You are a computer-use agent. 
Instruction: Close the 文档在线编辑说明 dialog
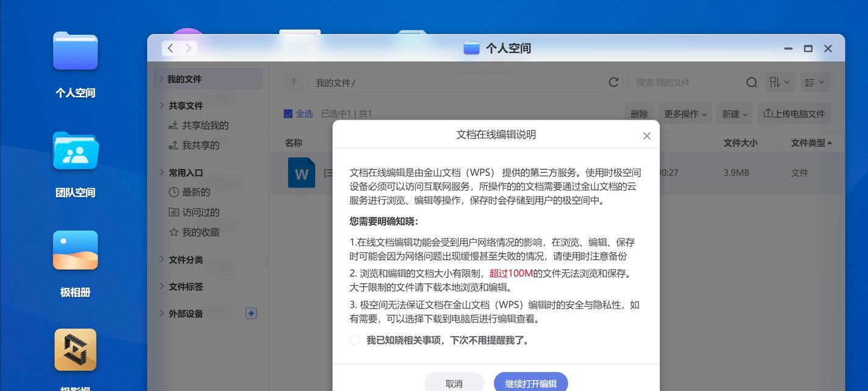[647, 136]
